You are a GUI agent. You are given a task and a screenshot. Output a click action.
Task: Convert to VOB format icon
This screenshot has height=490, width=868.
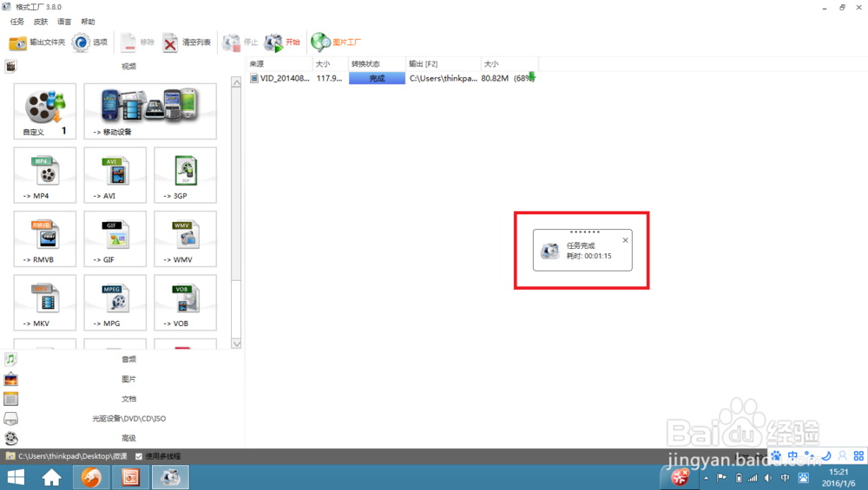click(x=186, y=303)
